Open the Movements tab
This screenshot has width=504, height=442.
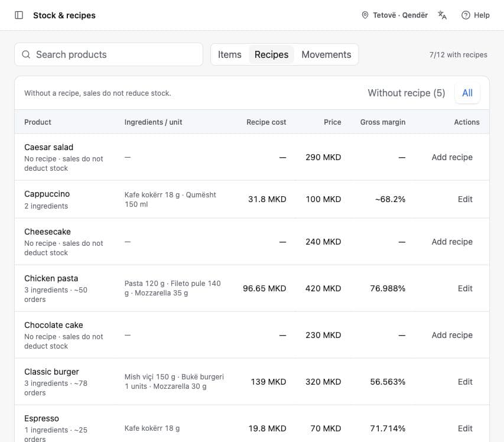pos(326,54)
